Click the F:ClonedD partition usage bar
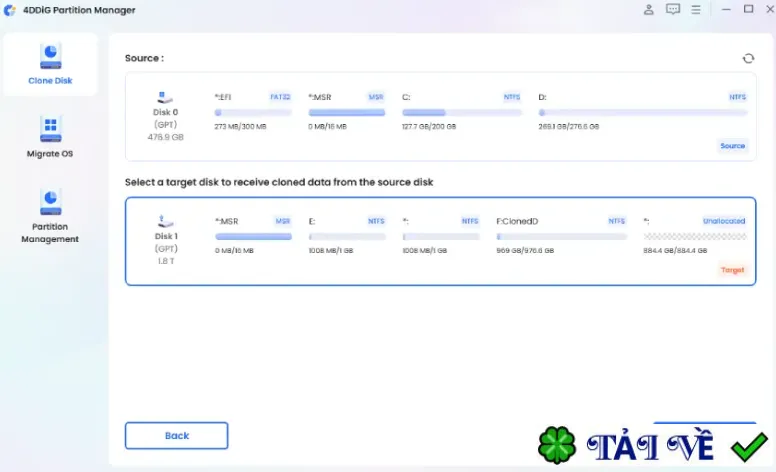The height and width of the screenshot is (472, 776). (562, 237)
